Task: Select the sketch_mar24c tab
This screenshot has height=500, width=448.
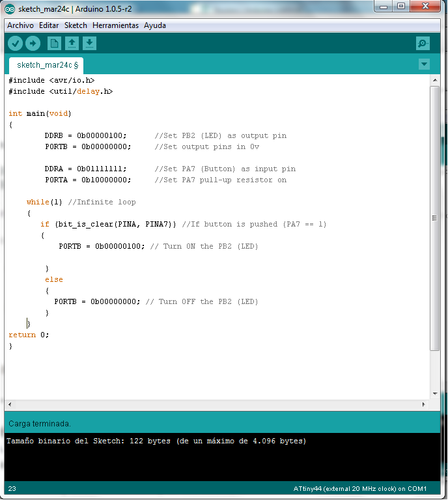Action: [x=46, y=65]
